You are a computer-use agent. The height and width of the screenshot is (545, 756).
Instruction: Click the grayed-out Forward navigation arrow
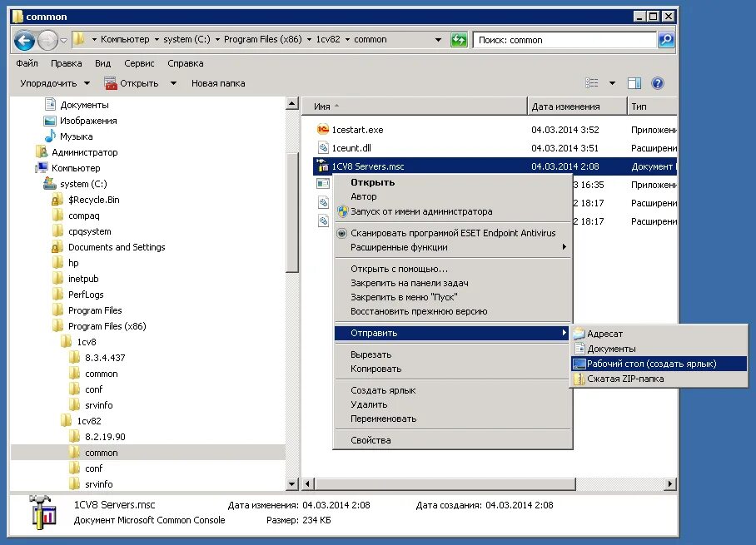pyautogui.click(x=47, y=40)
